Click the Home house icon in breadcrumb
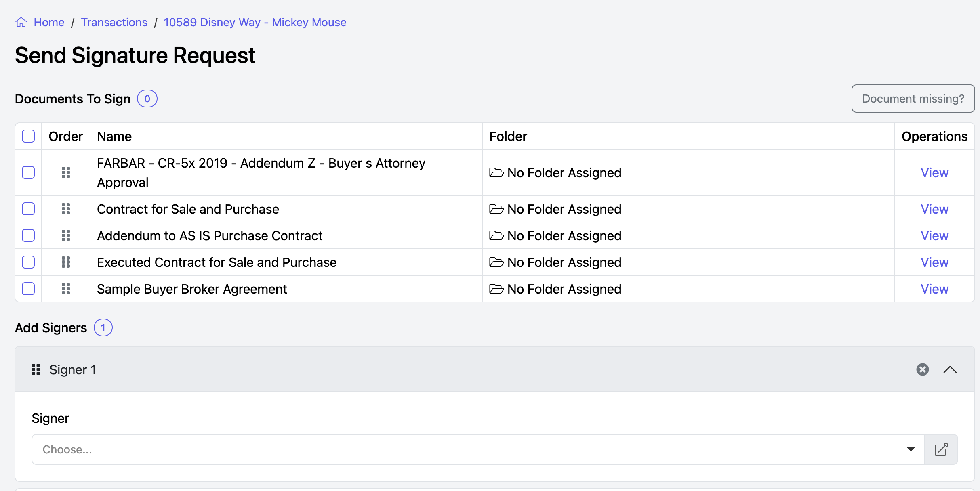 (x=21, y=22)
